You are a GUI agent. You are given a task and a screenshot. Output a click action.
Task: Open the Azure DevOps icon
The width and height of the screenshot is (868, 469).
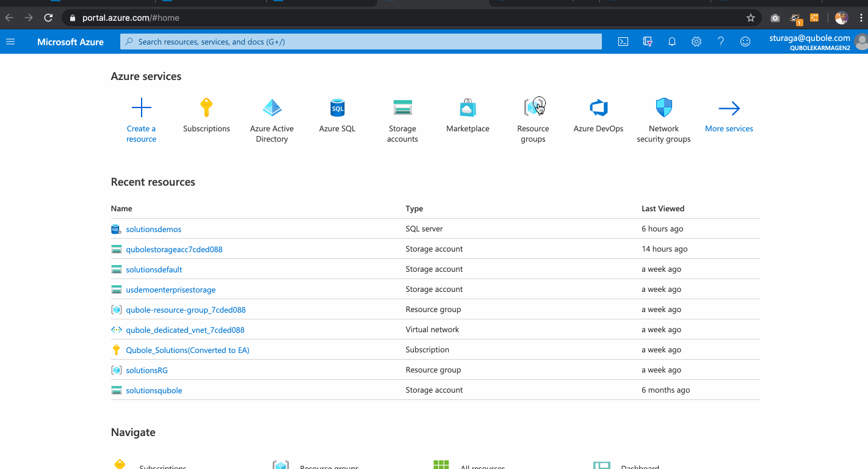599,108
